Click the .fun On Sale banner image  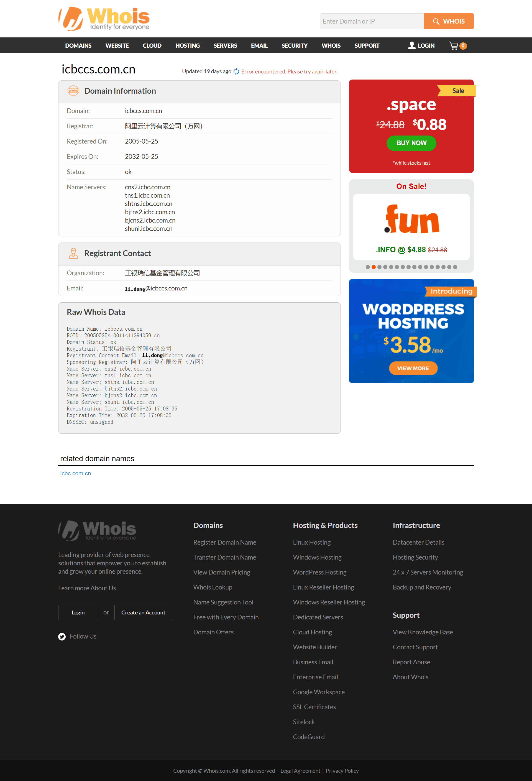point(411,227)
